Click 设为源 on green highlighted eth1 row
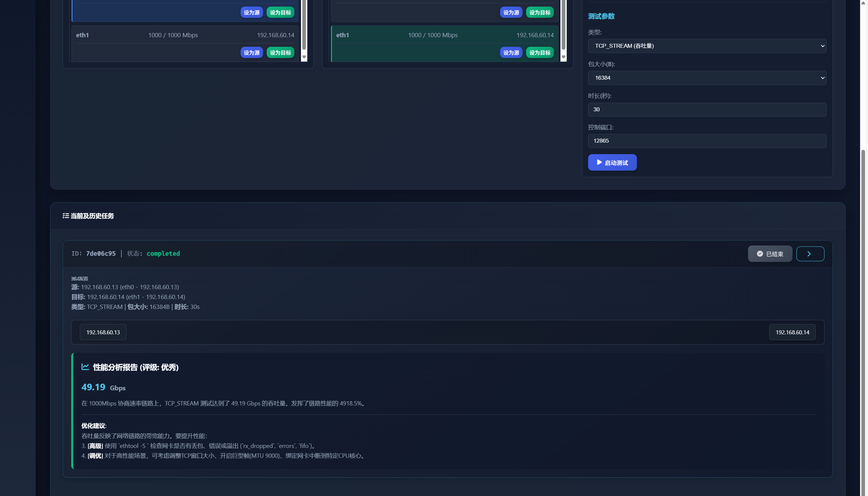Image resolution: width=868 pixels, height=496 pixels. 511,53
